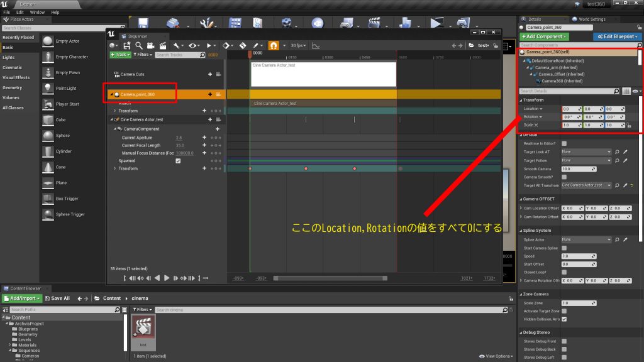Screen dimensions: 644x362
Task: Click the Sequencer horizontal time range scrollbar
Action: click(330, 278)
